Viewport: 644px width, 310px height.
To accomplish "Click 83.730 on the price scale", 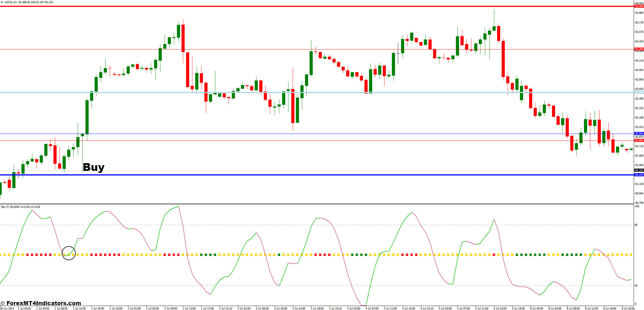I will pyautogui.click(x=639, y=22).
